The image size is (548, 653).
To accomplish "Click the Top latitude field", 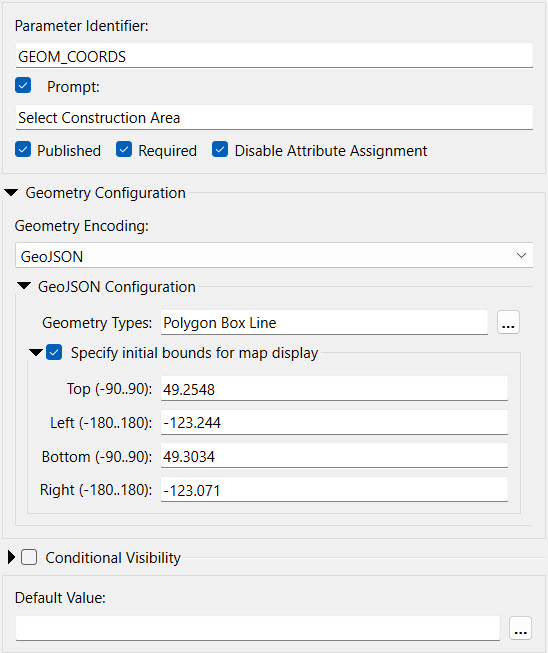I will [334, 389].
